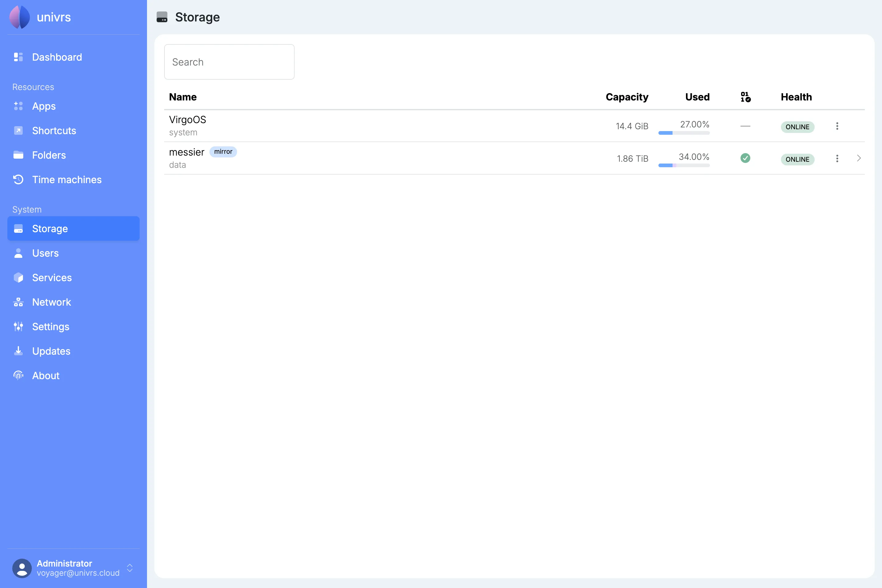This screenshot has height=588, width=882.
Task: Click the Users person icon
Action: (18, 253)
